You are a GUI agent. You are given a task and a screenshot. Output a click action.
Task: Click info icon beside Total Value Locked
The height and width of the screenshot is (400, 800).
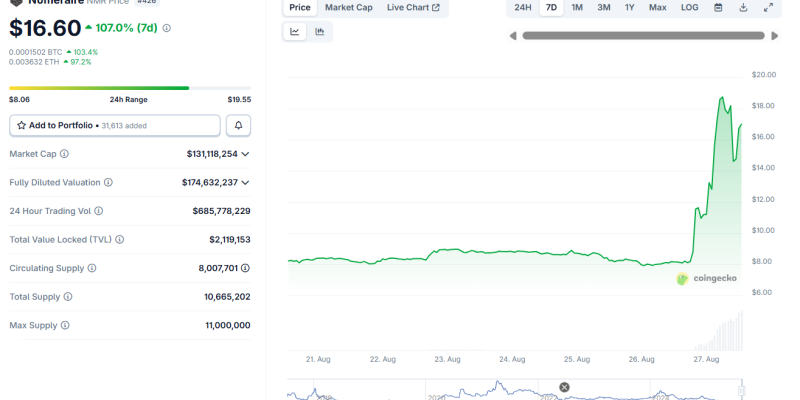point(119,239)
